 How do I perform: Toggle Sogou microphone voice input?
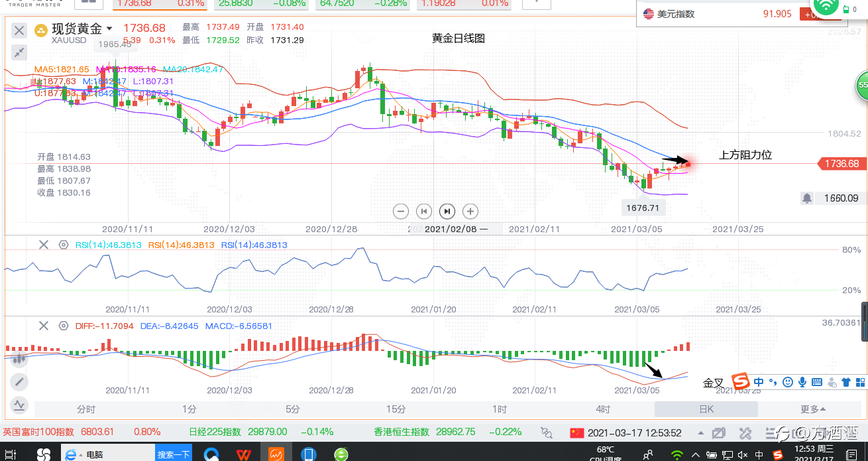(802, 382)
